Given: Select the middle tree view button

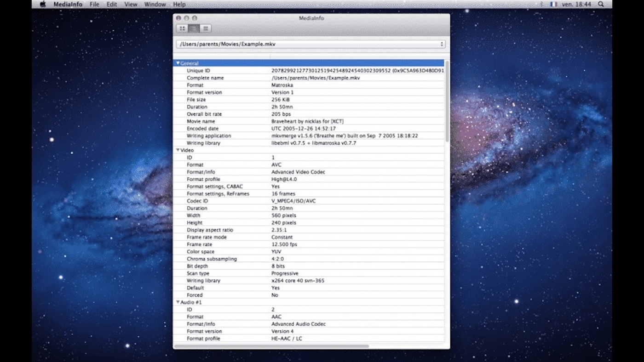Looking at the screenshot, I should pos(194,28).
